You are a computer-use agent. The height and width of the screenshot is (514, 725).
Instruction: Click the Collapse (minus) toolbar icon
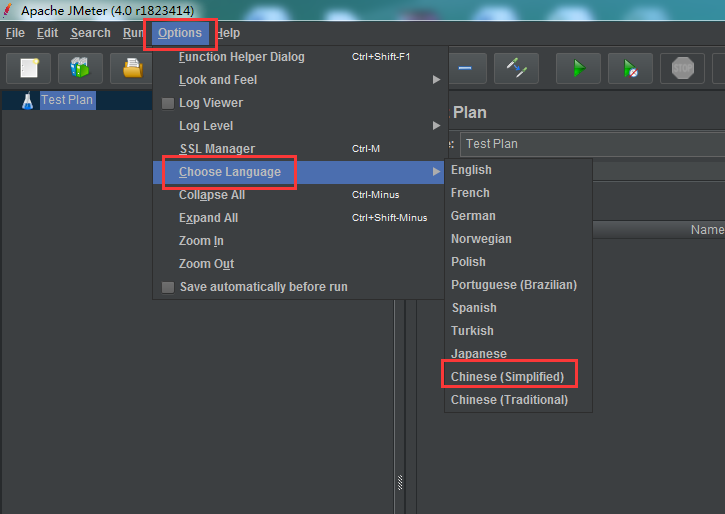pos(465,68)
